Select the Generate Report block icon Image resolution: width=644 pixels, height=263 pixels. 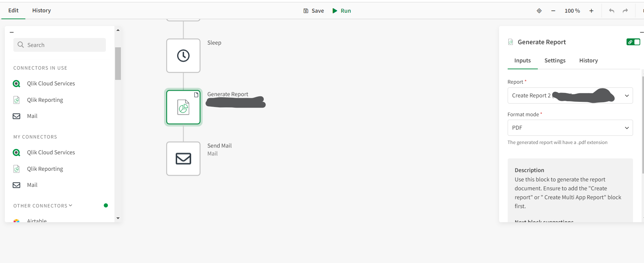click(183, 107)
